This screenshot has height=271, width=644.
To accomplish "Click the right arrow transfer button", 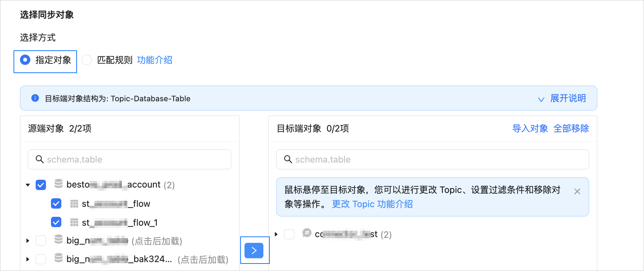I will click(x=254, y=250).
